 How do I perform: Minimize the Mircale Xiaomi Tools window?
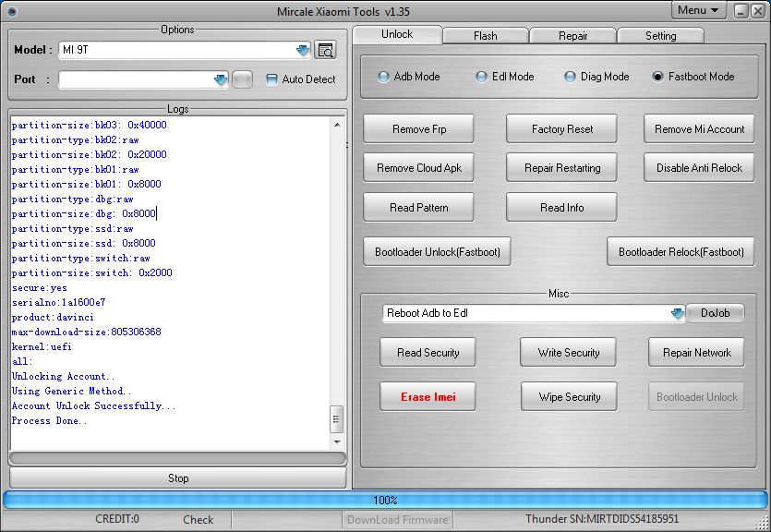741,11
